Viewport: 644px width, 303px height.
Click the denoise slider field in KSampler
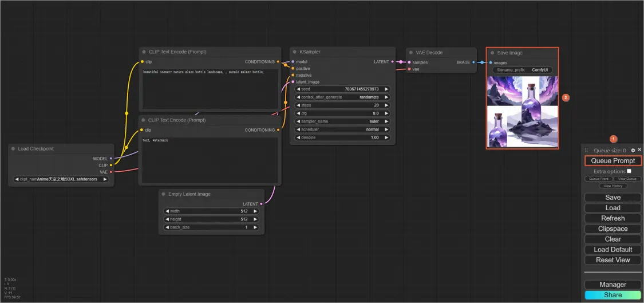(x=342, y=137)
